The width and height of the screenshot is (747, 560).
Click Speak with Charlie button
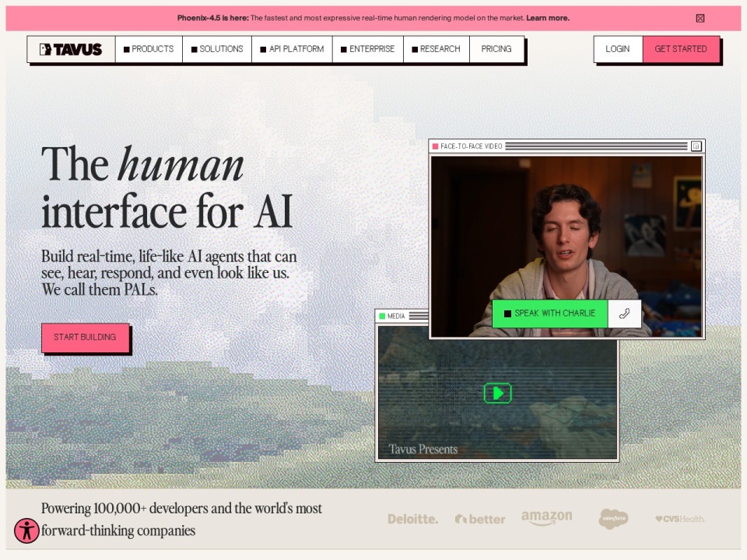click(x=550, y=313)
